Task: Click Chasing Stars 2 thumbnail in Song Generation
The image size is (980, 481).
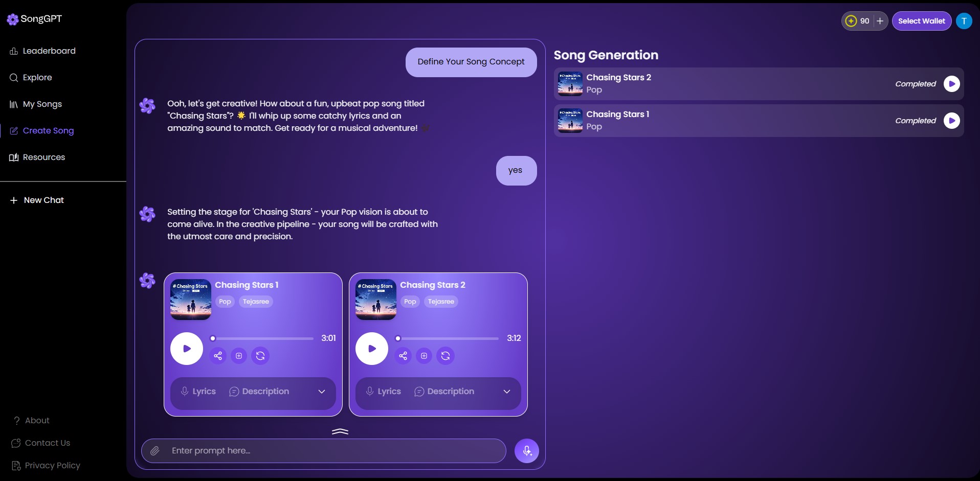Action: click(x=570, y=84)
